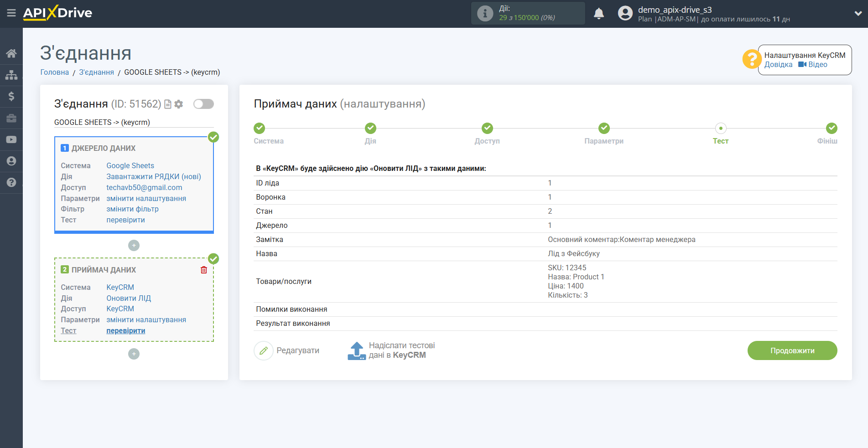Open Google Sheets system link

[130, 166]
